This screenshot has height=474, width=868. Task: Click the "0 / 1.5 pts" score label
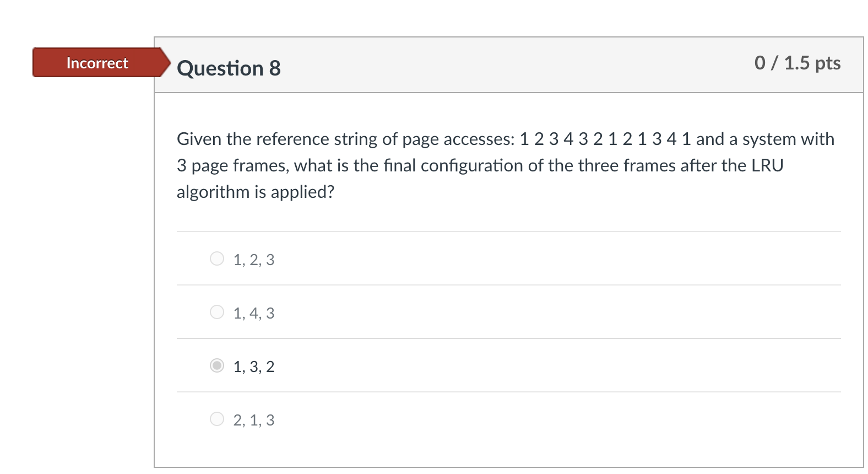click(x=797, y=63)
